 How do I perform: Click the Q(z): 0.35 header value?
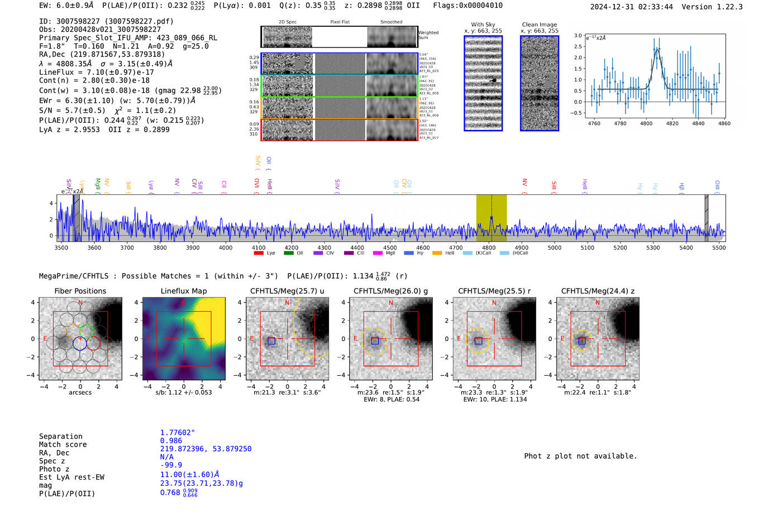pyautogui.click(x=308, y=6)
